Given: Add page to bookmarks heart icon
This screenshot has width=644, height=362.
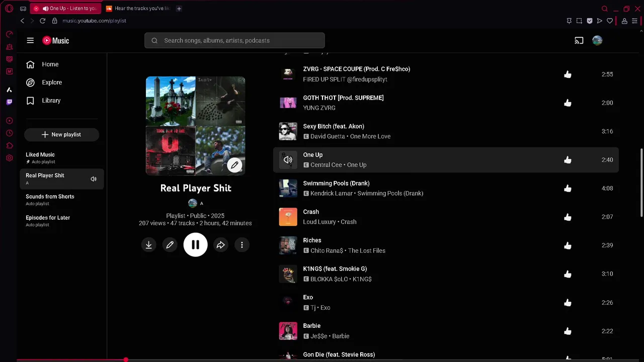Looking at the screenshot, I should (610, 21).
